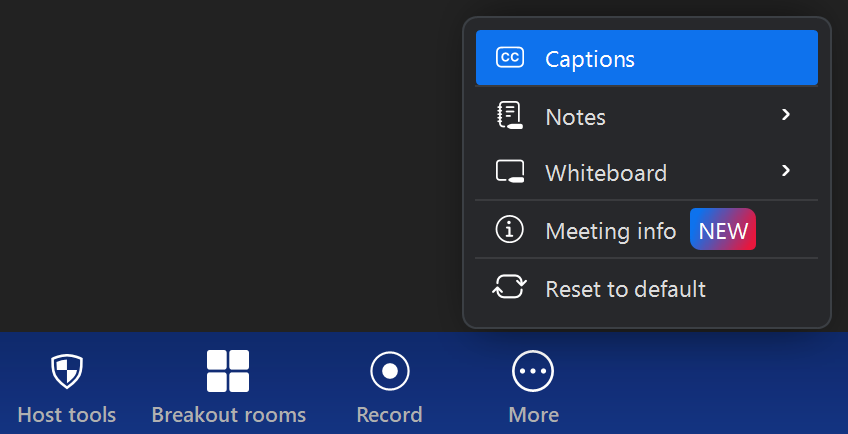Expand the Whiteboard submenu chevron
Viewport: 848px width, 434px height.
coord(786,171)
